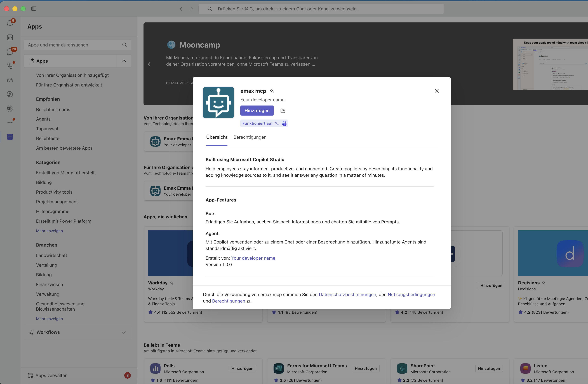
Task: Click the more apps ellipsis icon
Action: point(10,122)
